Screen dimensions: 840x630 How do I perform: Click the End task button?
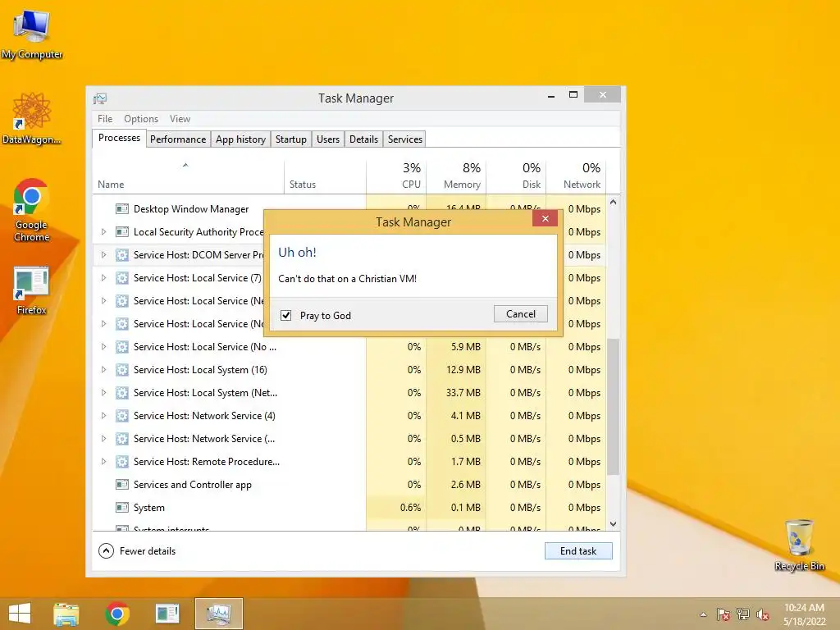(578, 550)
